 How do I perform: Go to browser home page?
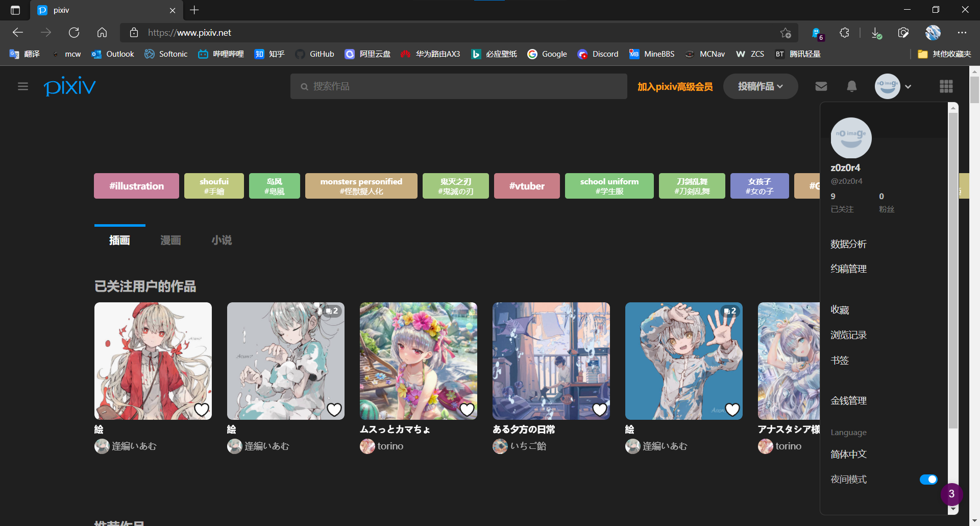[x=102, y=33]
